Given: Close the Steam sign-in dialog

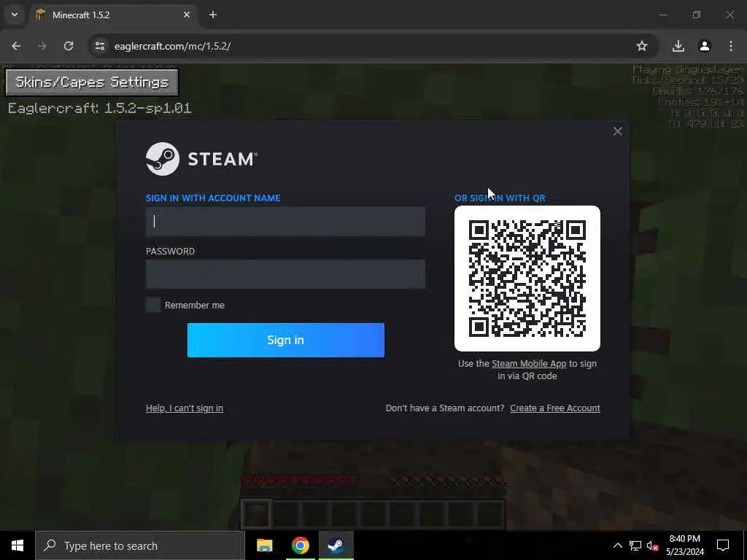Looking at the screenshot, I should [x=617, y=131].
